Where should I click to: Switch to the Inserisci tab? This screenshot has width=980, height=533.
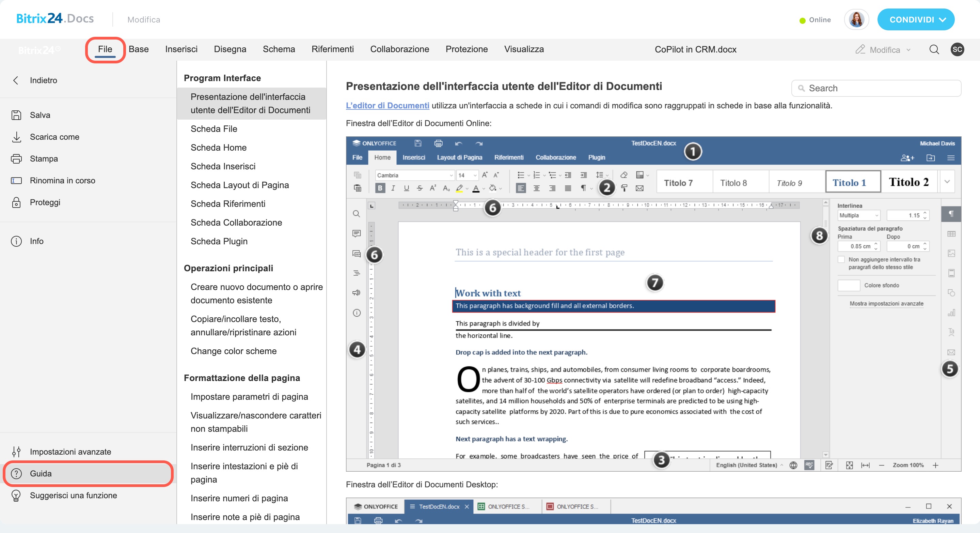[181, 49]
